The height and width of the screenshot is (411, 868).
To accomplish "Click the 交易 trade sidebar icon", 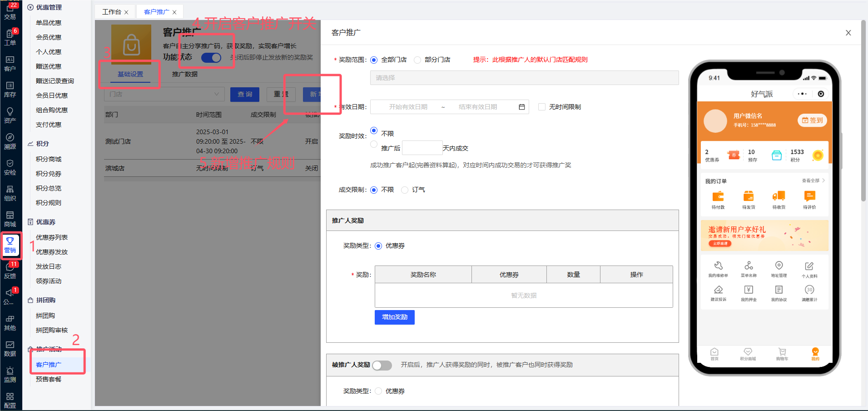I will (10, 11).
